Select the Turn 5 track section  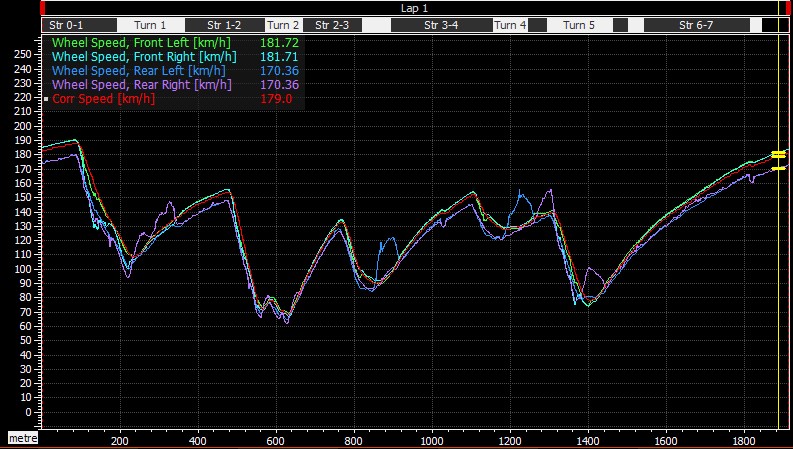tap(580, 25)
